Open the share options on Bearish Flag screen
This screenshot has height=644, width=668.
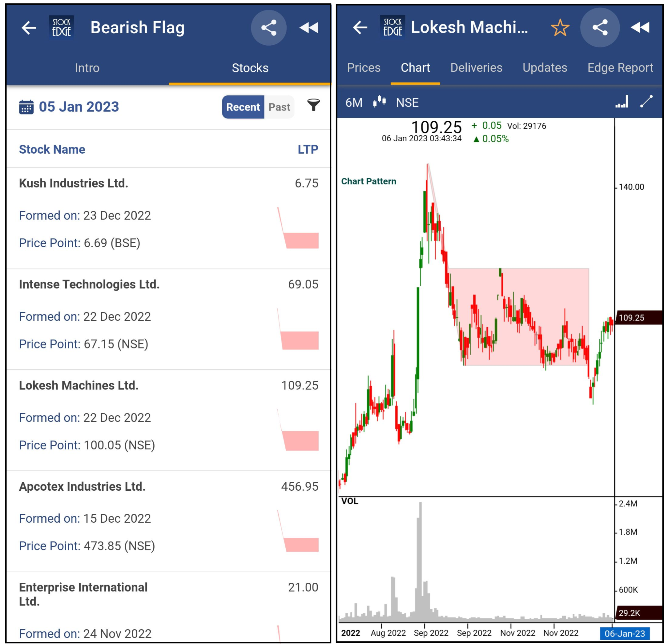click(269, 28)
